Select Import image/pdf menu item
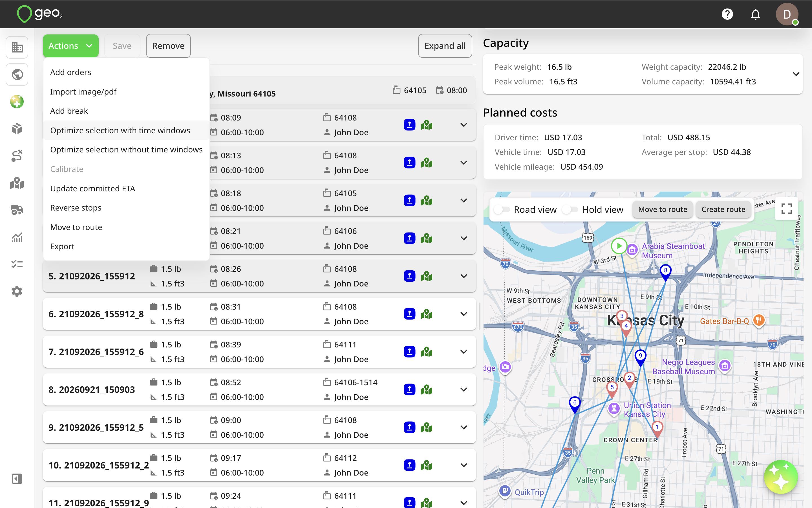Viewport: 812px width, 508px height. (126, 92)
